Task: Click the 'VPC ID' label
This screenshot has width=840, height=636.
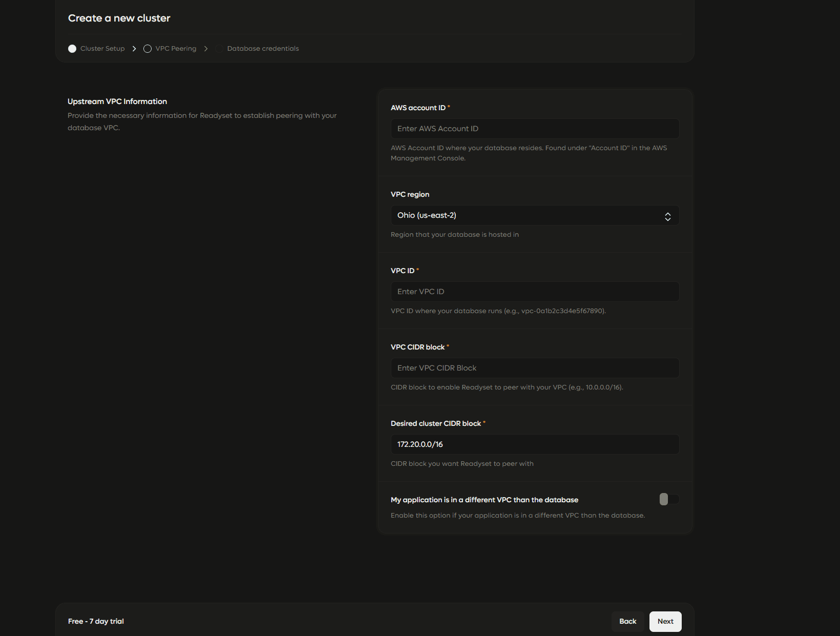Action: 403,271
